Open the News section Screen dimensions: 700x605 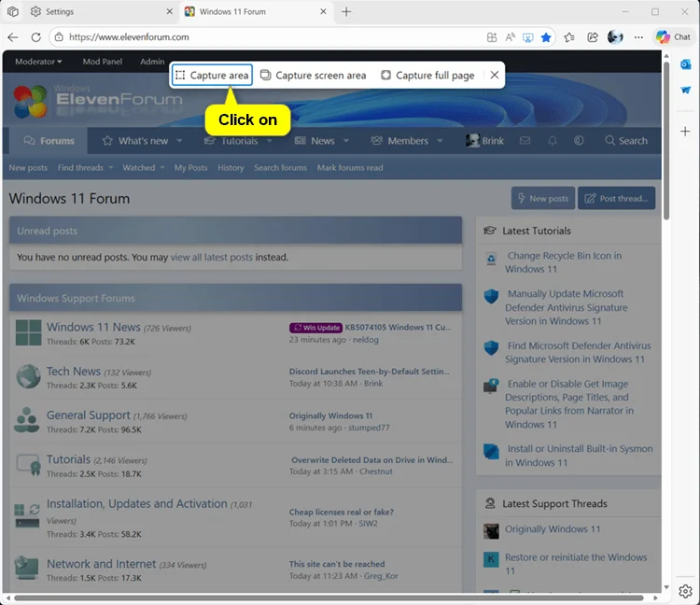pos(315,141)
